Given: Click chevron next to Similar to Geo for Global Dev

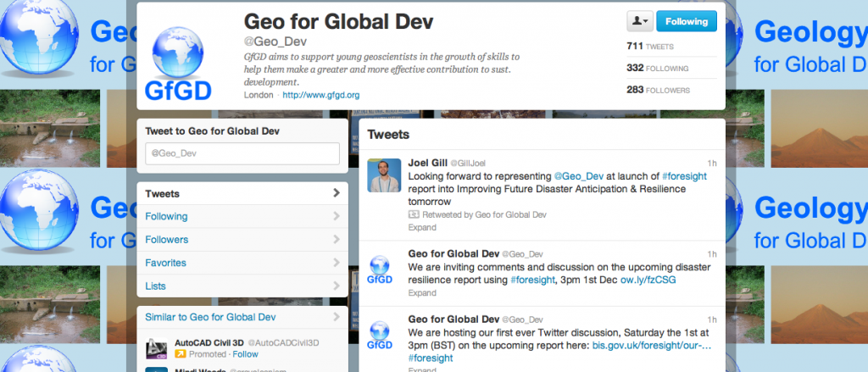Looking at the screenshot, I should tap(336, 317).
